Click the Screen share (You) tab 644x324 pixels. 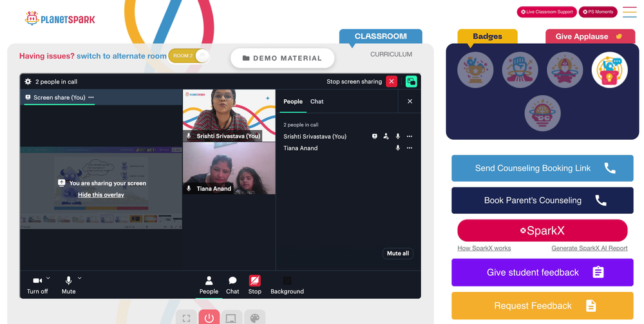pos(59,97)
